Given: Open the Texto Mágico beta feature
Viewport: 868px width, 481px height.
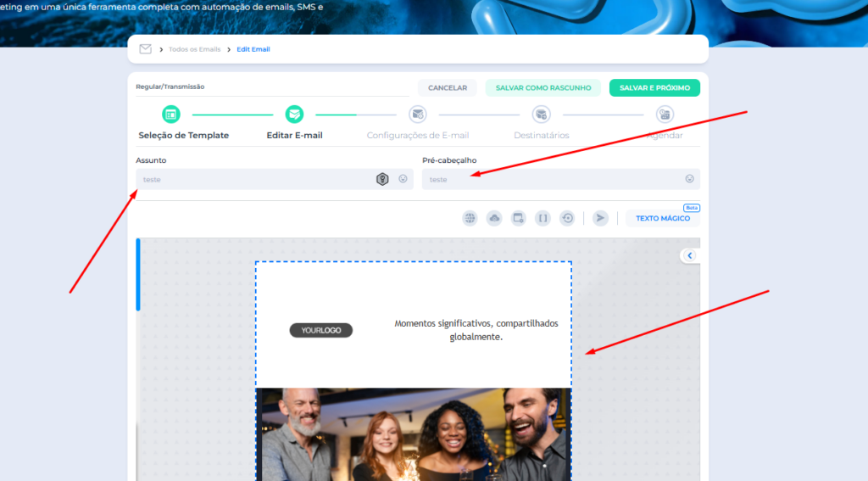Looking at the screenshot, I should coord(663,218).
